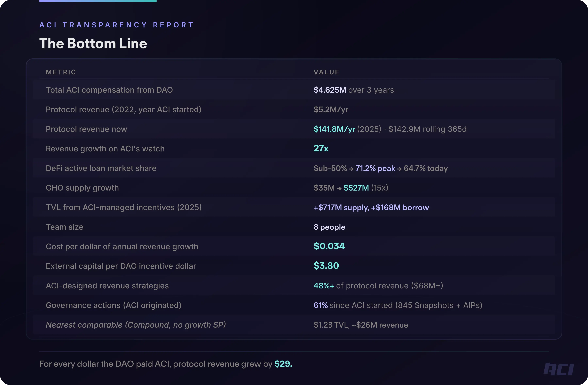Image resolution: width=588 pixels, height=385 pixels.
Task: Click the 27x revenue growth figure
Action: 321,148
